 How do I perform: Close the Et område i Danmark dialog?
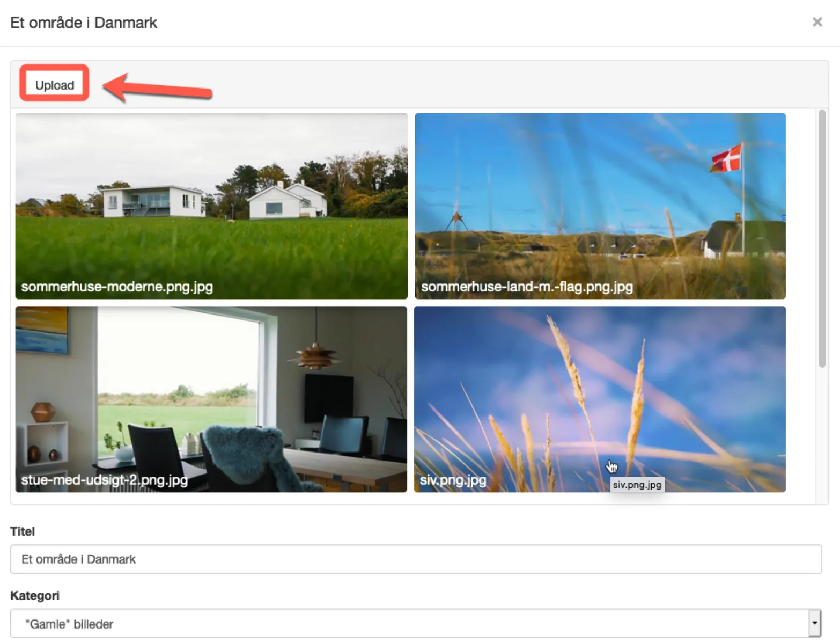(817, 22)
